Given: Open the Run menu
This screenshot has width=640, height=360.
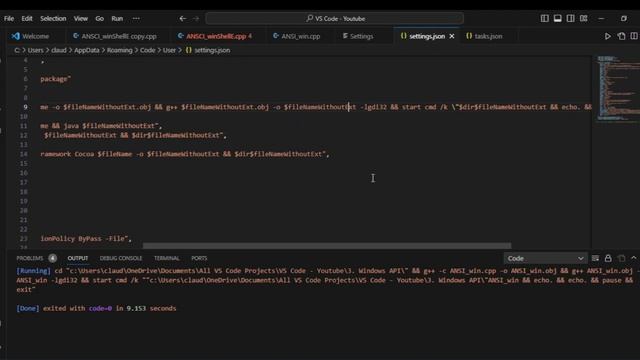Looking at the screenshot, I should pos(117,18).
